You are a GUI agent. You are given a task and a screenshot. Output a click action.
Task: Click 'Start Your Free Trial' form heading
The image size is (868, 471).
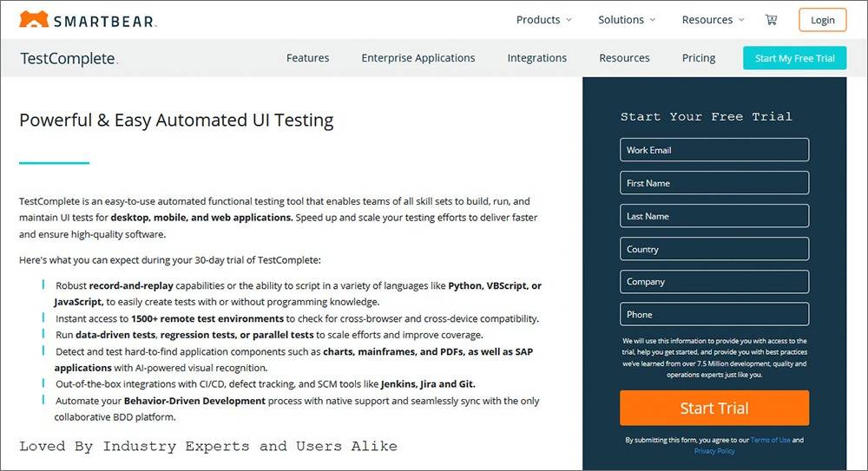tap(707, 117)
